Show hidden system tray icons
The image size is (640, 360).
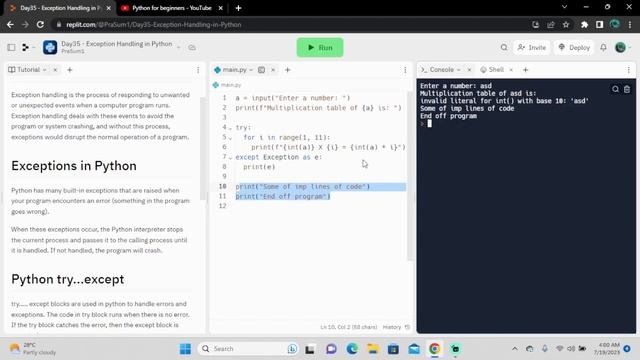(x=515, y=349)
